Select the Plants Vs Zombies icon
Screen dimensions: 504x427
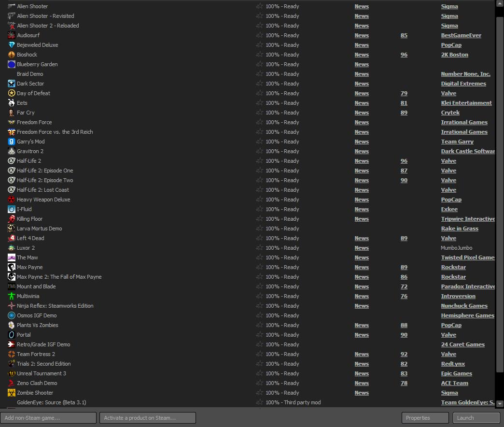(12, 325)
